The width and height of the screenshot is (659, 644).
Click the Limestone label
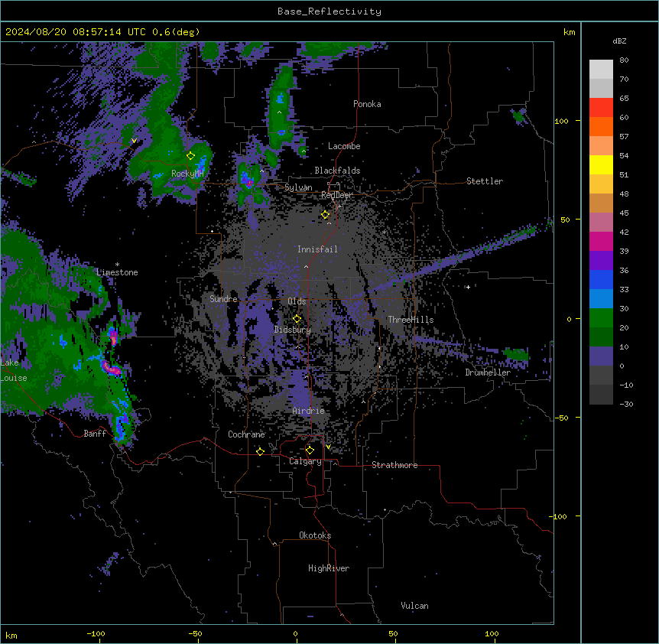point(117,272)
